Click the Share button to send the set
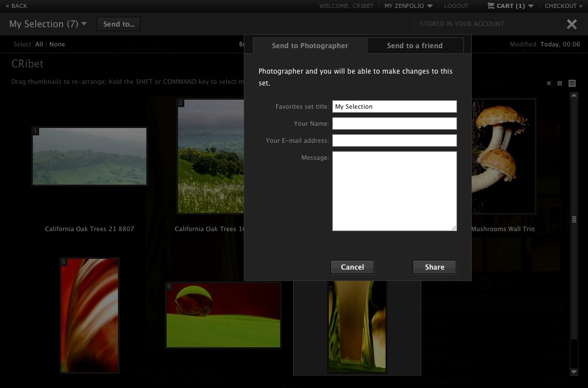588x388 pixels. click(434, 267)
